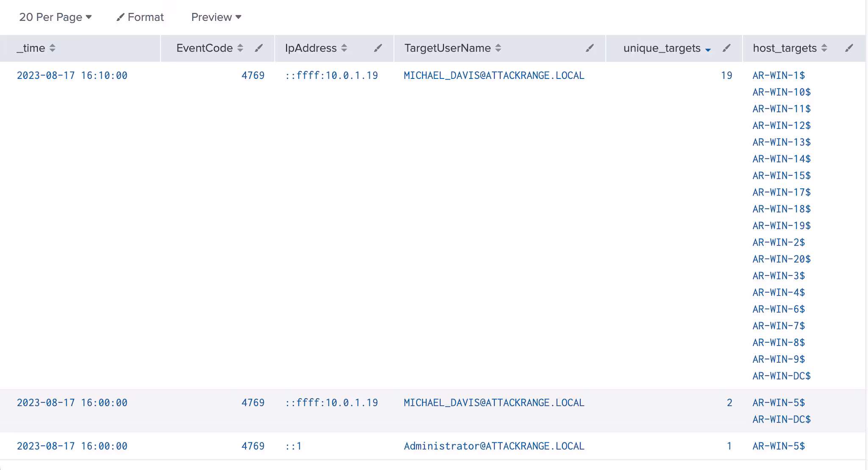The image size is (868, 470).
Task: Click pencil icon in EventCode column header
Action: click(259, 48)
